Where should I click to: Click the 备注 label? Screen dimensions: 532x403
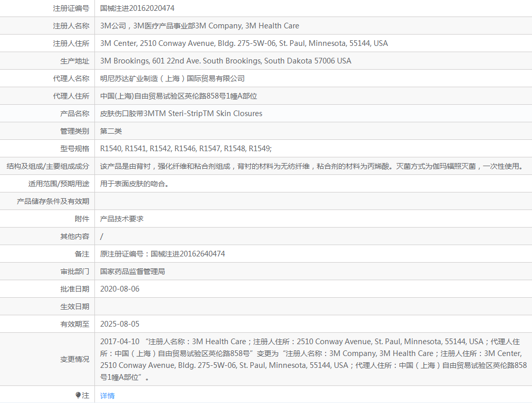(x=82, y=254)
